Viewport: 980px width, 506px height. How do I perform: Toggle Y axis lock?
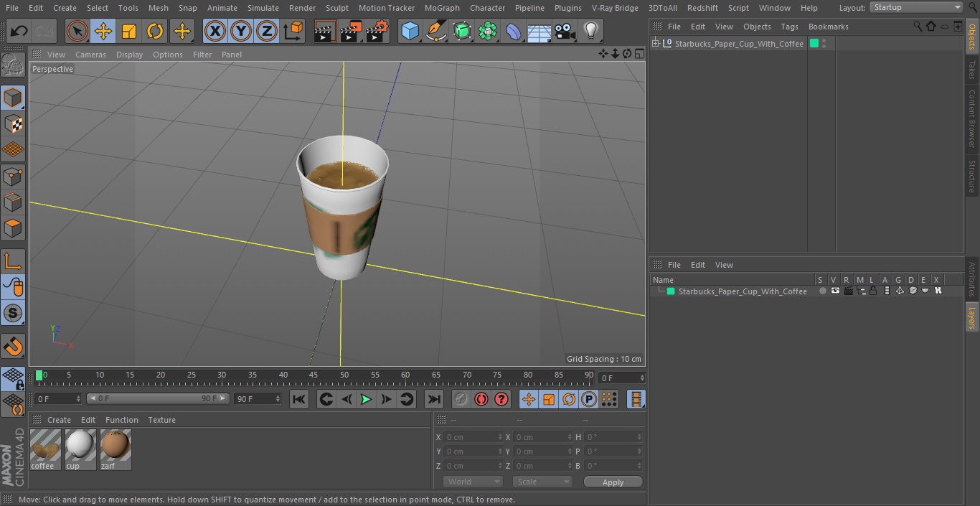241,31
